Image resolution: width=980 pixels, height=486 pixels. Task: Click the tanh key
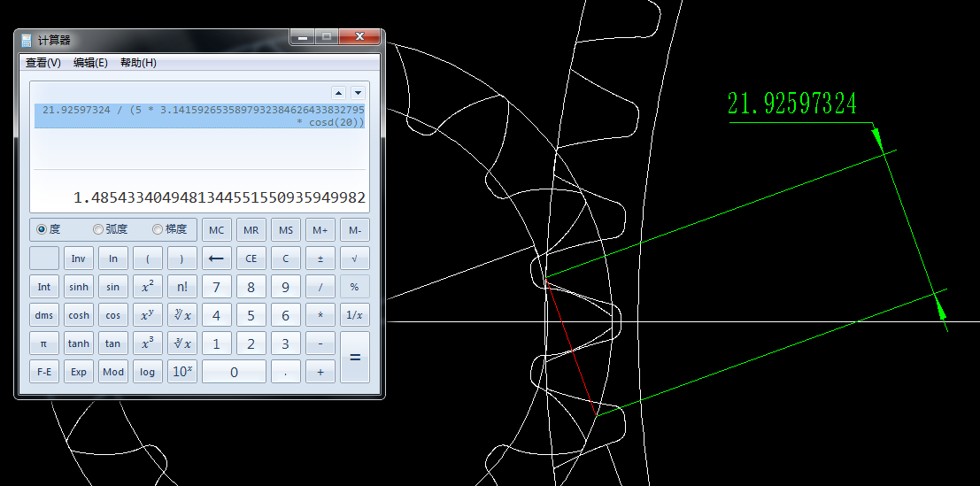pos(78,343)
